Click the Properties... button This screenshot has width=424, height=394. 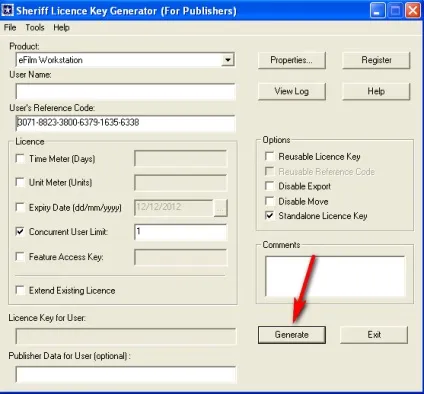tap(291, 60)
